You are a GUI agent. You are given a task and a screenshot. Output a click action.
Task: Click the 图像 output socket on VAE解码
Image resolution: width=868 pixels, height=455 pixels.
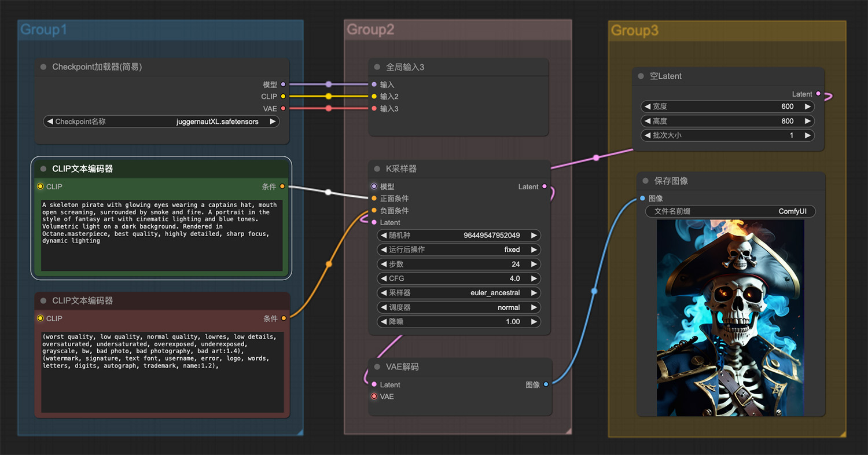pyautogui.click(x=546, y=384)
